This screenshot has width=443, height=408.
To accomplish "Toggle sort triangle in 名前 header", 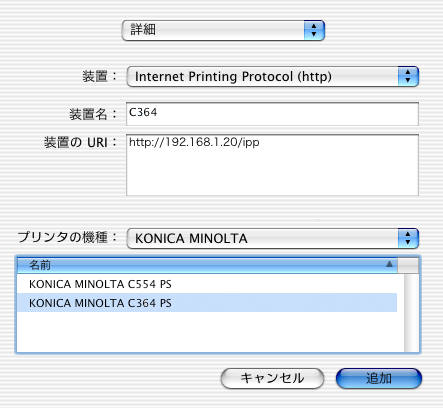I will pos(389,264).
